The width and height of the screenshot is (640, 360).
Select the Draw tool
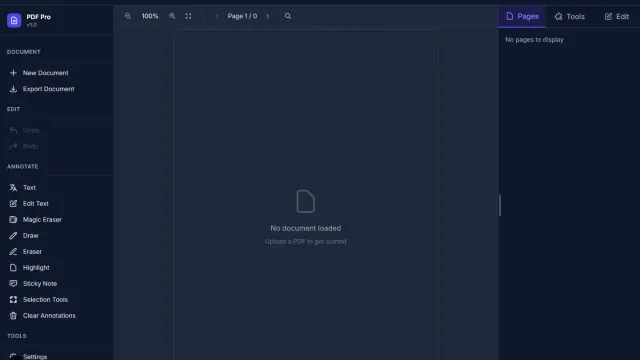click(57, 236)
